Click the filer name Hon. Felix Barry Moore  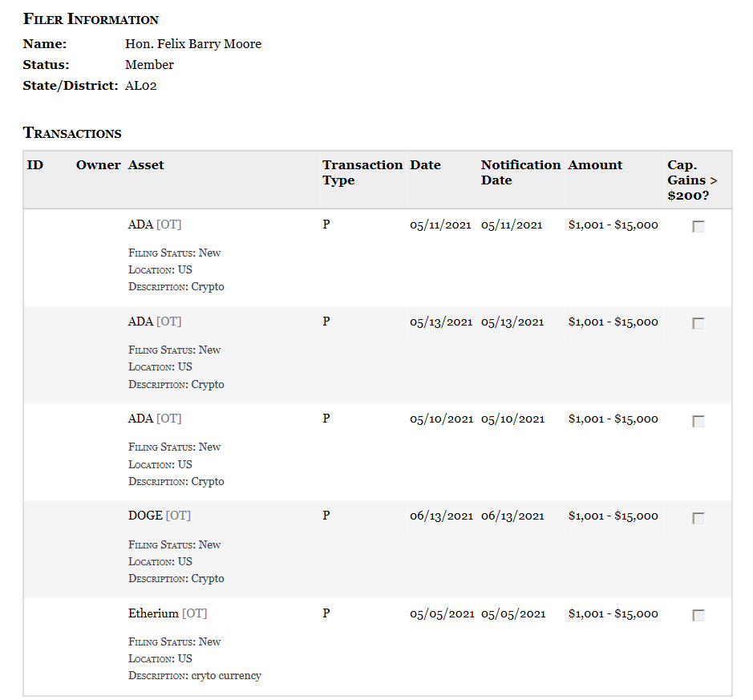tap(193, 44)
